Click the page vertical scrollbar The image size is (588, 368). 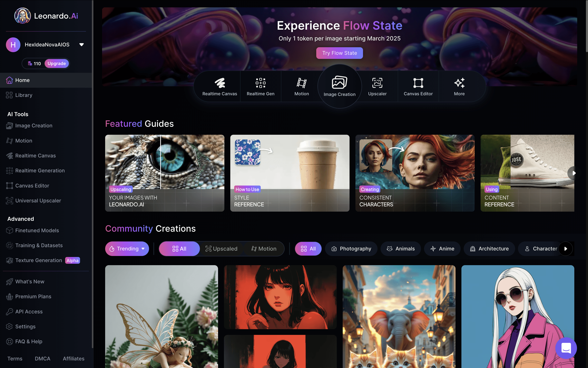[586, 26]
